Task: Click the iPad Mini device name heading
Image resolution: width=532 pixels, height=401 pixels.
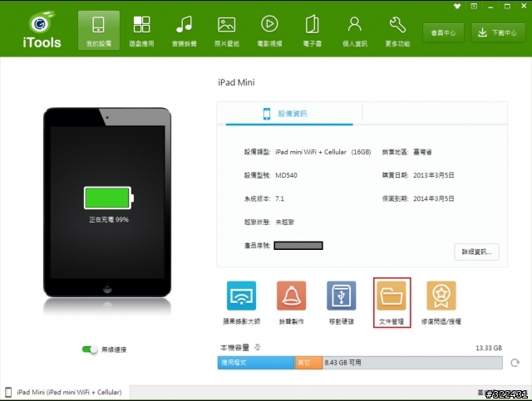Action: (x=236, y=82)
